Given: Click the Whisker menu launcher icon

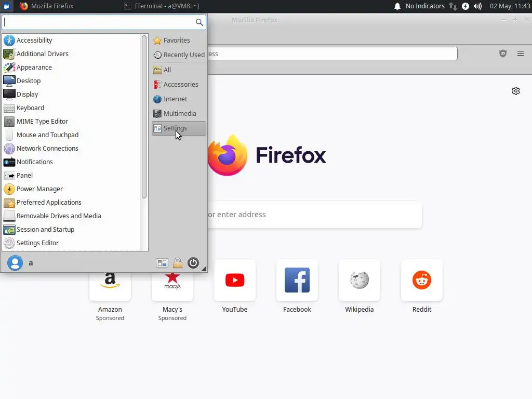Looking at the screenshot, I should pos(7,6).
